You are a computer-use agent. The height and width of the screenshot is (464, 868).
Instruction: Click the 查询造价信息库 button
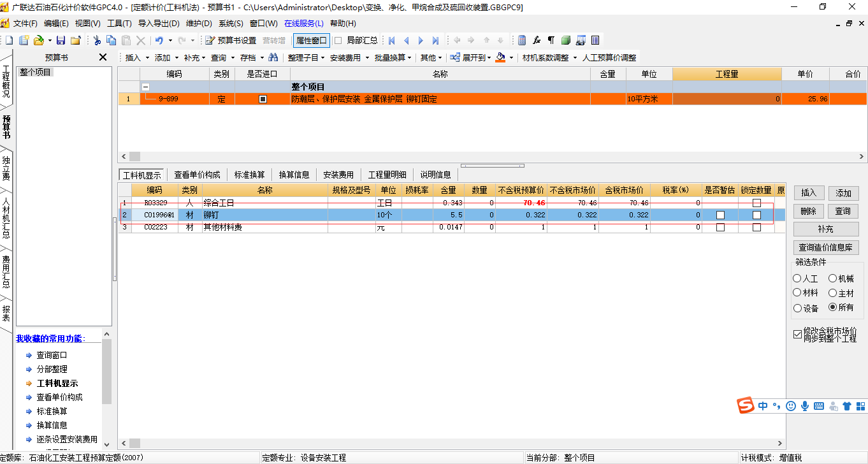point(827,247)
